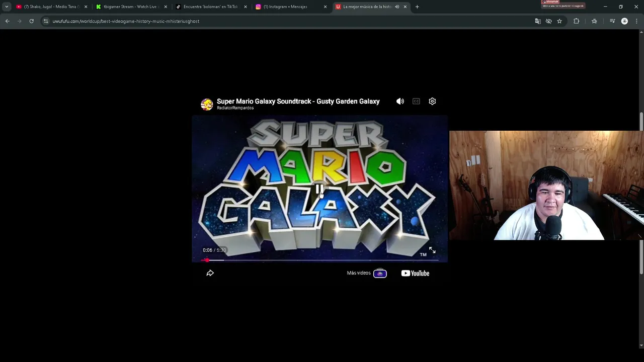Open the player settings gear
This screenshot has width=644, height=362.
click(x=432, y=101)
